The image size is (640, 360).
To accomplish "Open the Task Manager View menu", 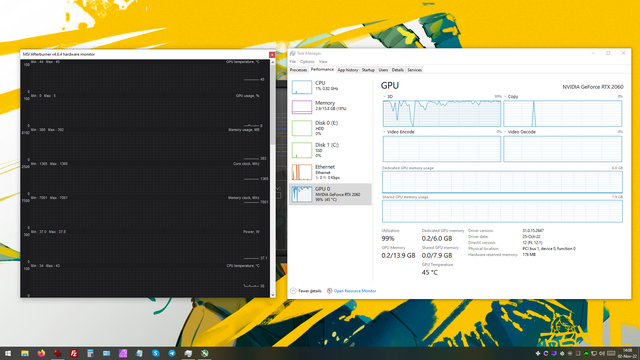I will point(323,62).
